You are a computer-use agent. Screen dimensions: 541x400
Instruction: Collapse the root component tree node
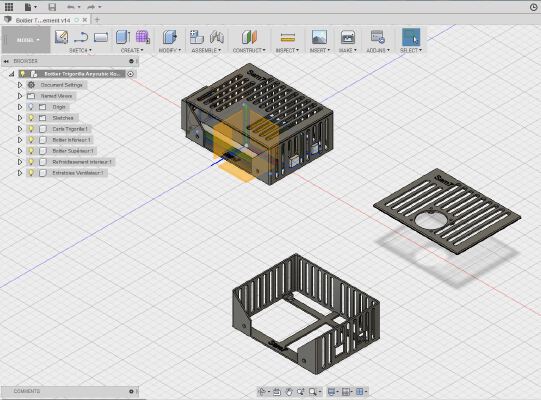point(12,74)
